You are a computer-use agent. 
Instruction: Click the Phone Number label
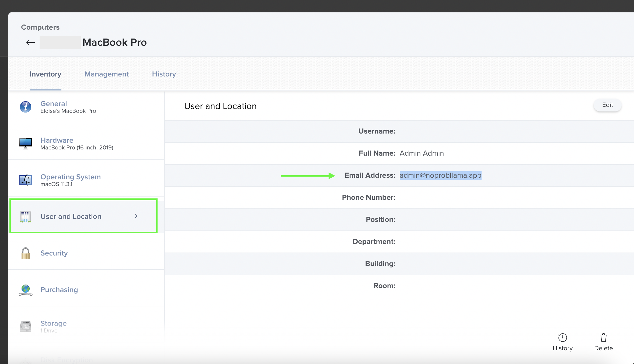click(x=368, y=197)
